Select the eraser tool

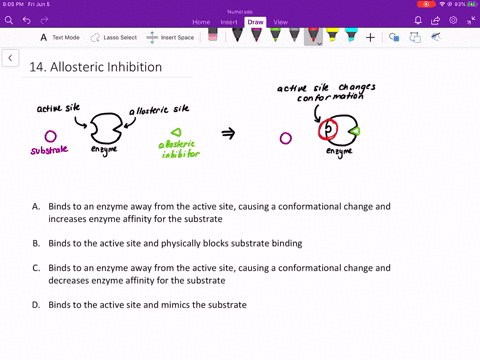(x=213, y=35)
